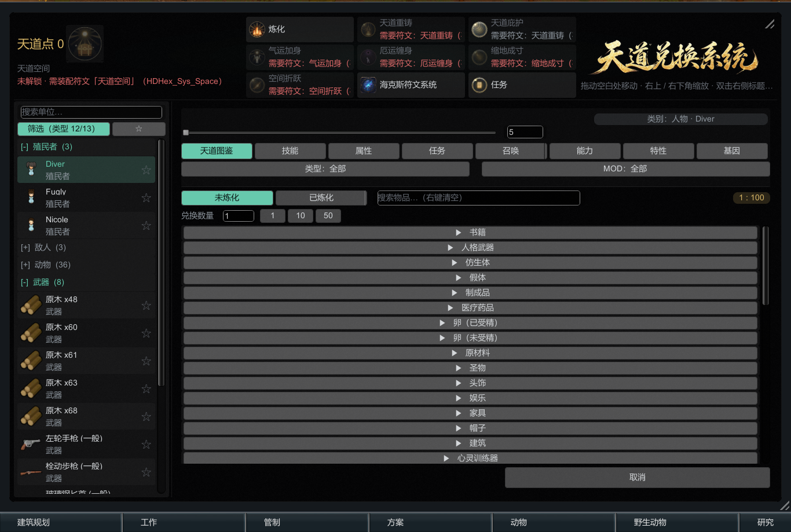The image size is (791, 532).
Task: Select the 栓动步枪 rifle icon
Action: (31, 472)
